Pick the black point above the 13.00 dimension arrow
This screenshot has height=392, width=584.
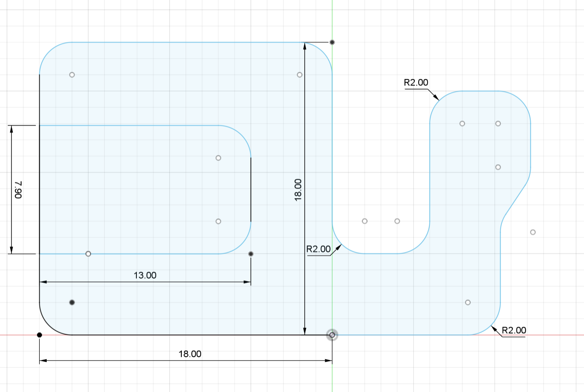pos(251,254)
